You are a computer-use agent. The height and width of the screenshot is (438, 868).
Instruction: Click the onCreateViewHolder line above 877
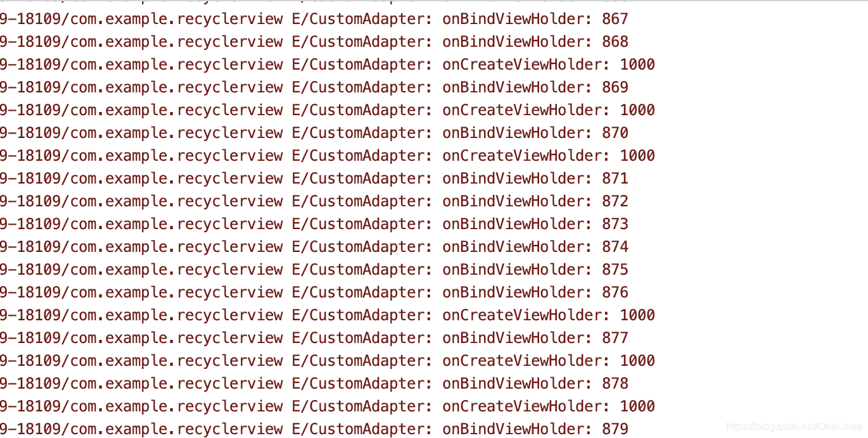click(328, 315)
